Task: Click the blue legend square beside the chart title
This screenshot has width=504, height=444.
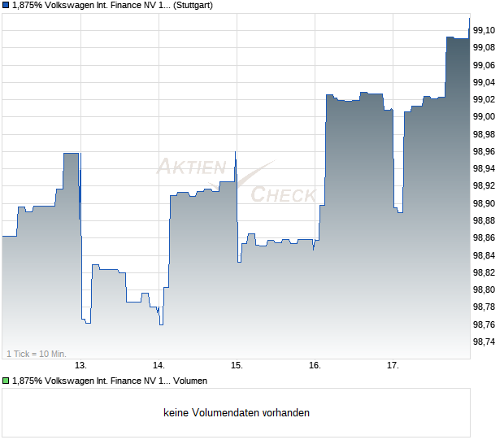Action: click(x=6, y=6)
